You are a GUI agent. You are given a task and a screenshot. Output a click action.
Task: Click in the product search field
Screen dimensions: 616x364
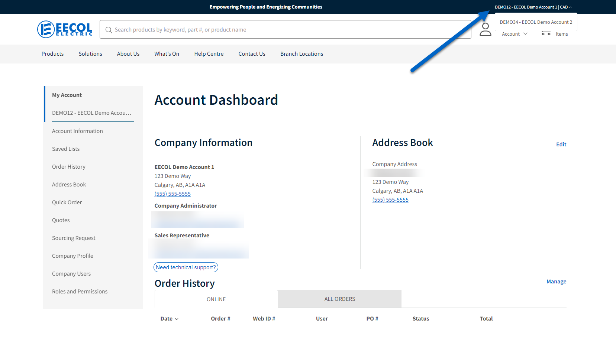(286, 29)
